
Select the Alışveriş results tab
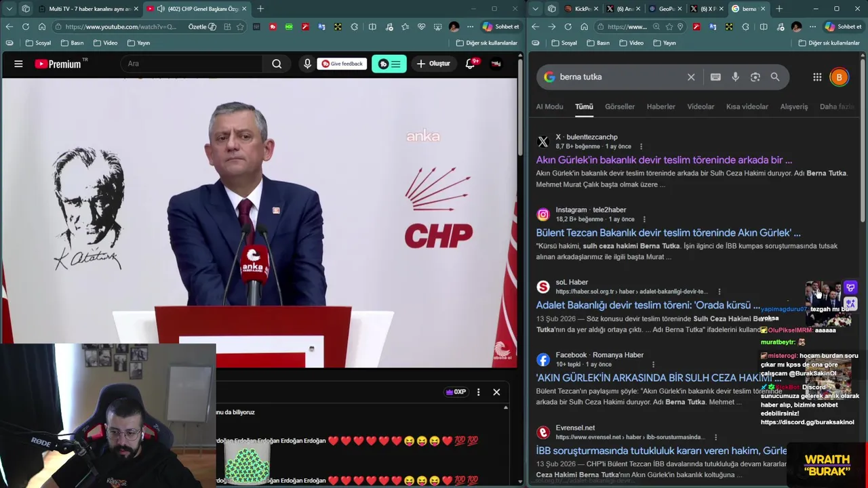[x=794, y=106]
